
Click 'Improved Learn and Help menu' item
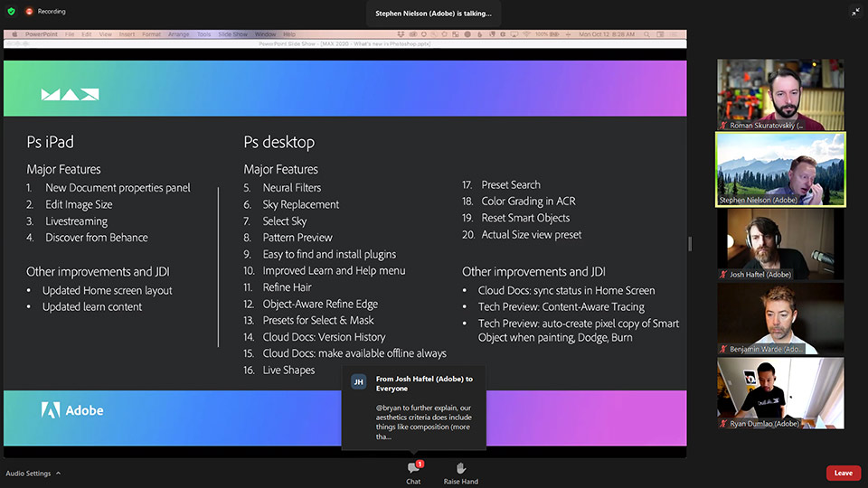point(334,270)
